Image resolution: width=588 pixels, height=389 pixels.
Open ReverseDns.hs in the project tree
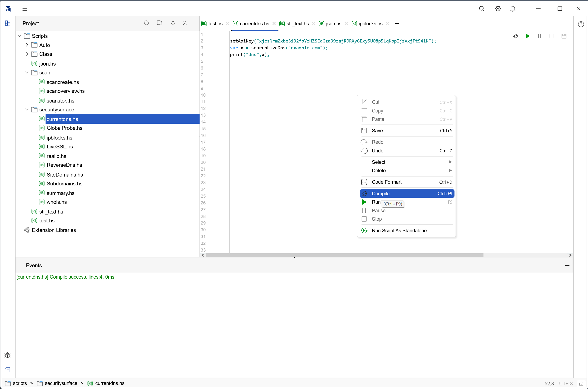(64, 165)
